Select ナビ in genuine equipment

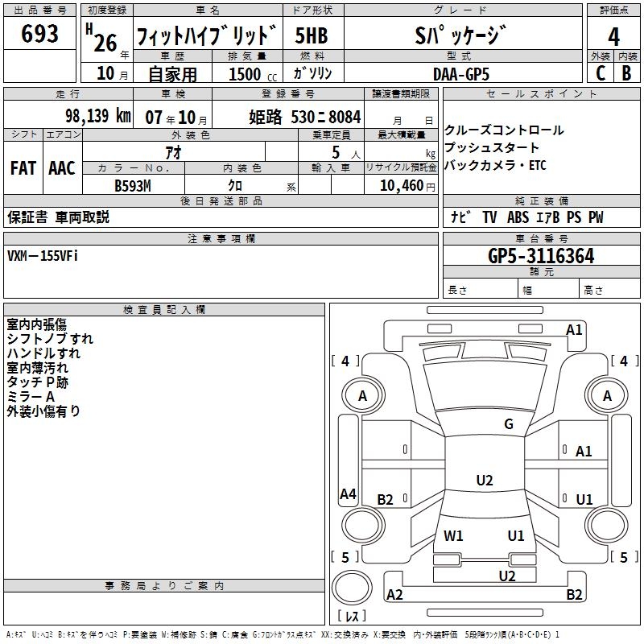(460, 217)
